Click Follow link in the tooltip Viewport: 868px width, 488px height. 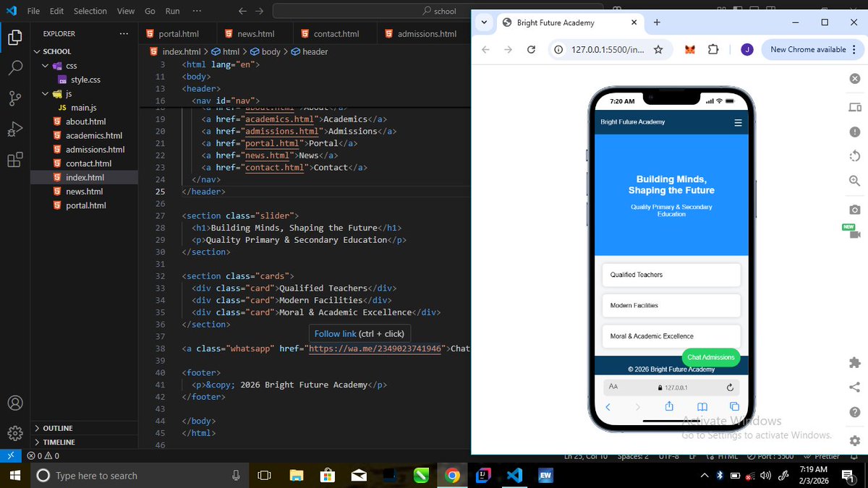point(335,333)
